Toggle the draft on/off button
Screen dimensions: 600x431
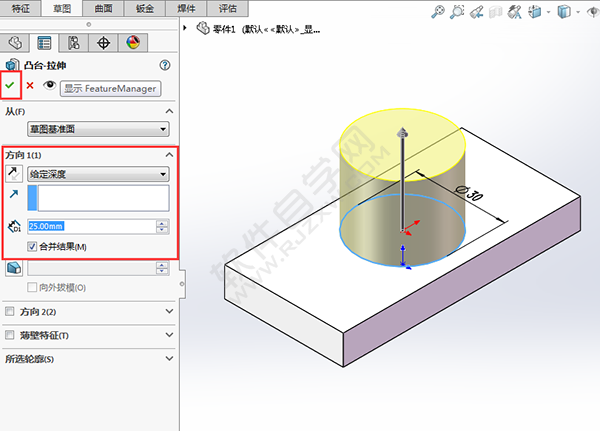14,268
